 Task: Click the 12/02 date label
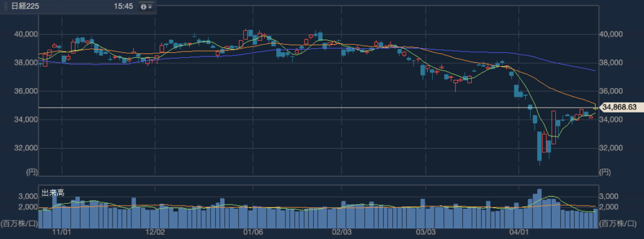click(x=155, y=231)
